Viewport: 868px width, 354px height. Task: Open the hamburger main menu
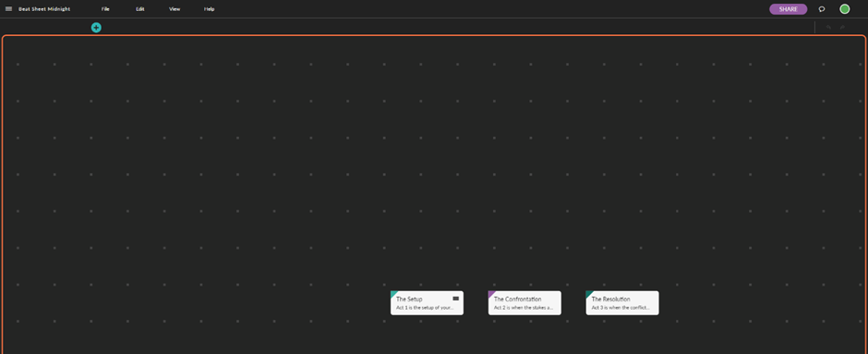click(x=8, y=9)
